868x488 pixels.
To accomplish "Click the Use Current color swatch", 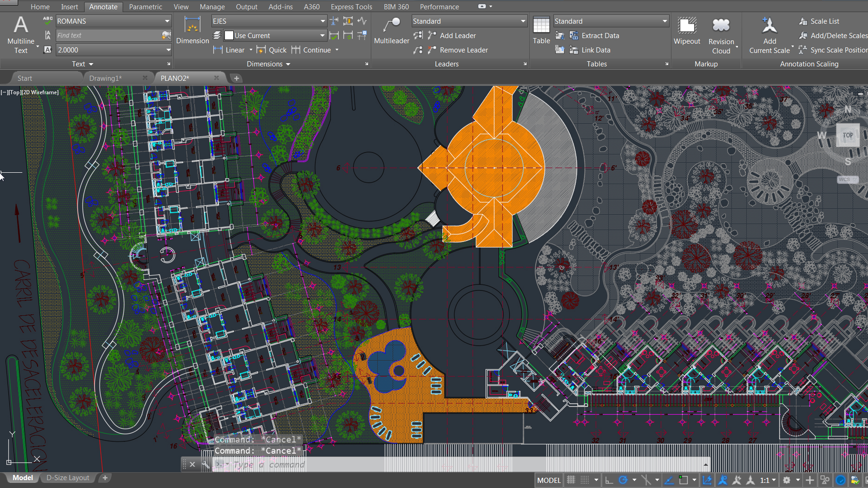I will point(229,35).
